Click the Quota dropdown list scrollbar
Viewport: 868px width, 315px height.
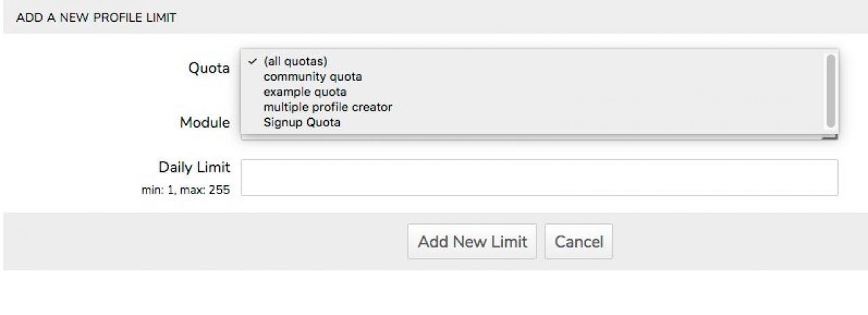tap(830, 91)
